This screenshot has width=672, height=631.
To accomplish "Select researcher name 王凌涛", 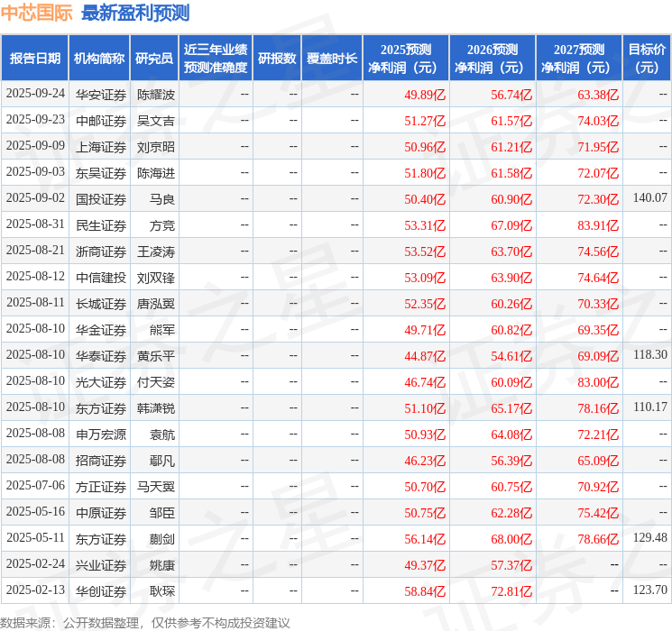I will (x=155, y=251).
